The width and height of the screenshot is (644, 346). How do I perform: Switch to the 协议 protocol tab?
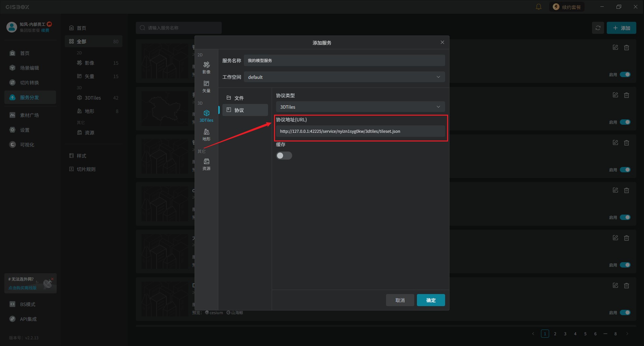tap(245, 110)
